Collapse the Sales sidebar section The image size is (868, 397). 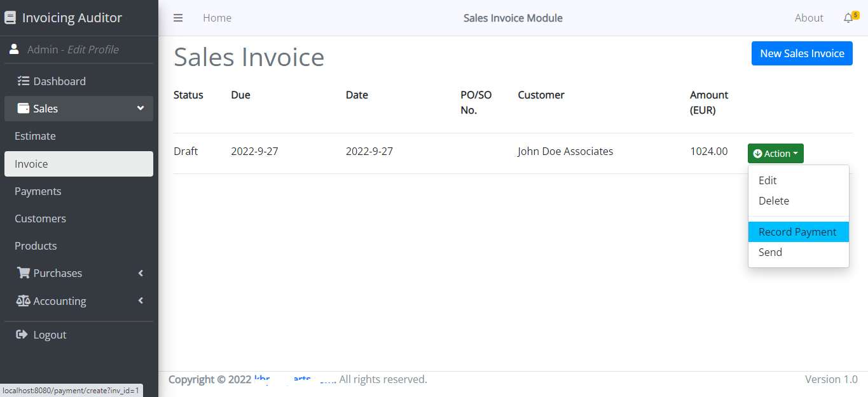tap(141, 109)
